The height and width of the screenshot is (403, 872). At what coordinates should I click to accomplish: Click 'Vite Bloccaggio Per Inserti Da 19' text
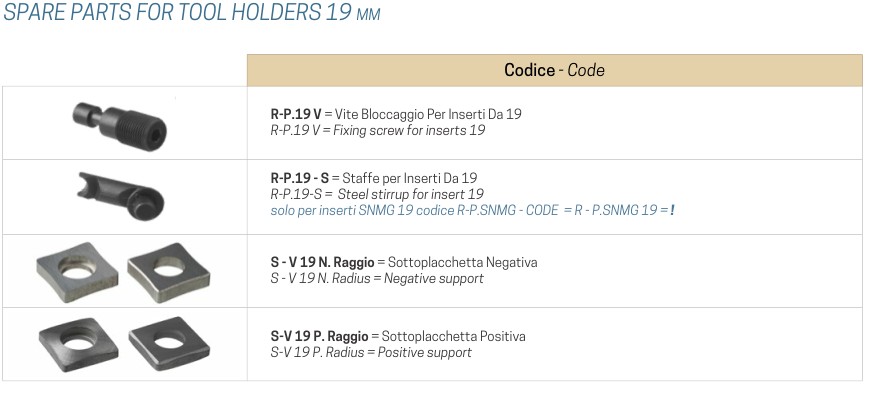(430, 115)
